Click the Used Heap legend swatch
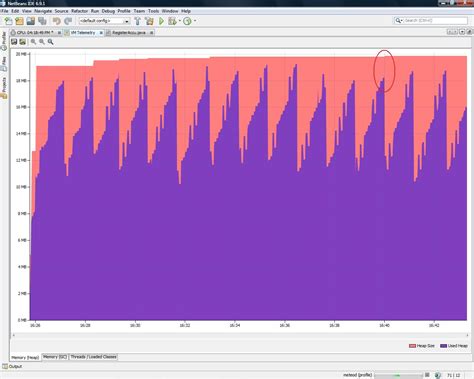The image size is (474, 379). point(443,346)
